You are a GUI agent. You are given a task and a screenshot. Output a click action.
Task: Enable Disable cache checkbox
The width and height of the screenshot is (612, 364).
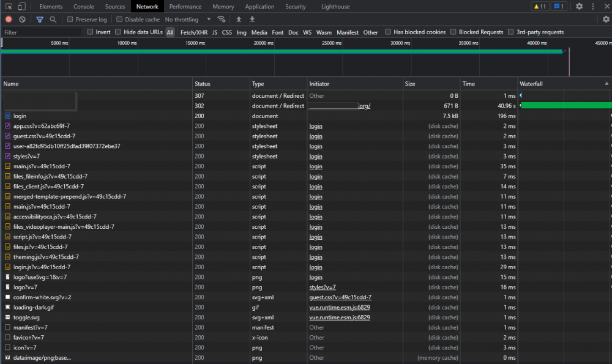coord(119,19)
